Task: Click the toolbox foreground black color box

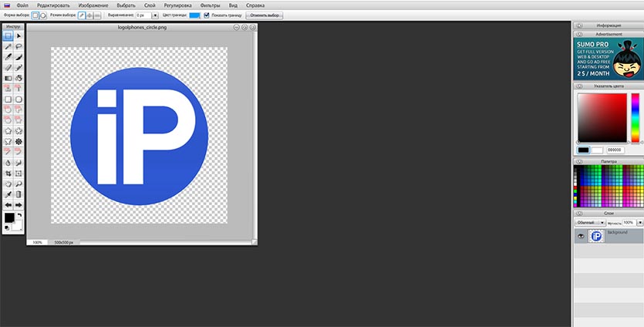Action: [9, 217]
